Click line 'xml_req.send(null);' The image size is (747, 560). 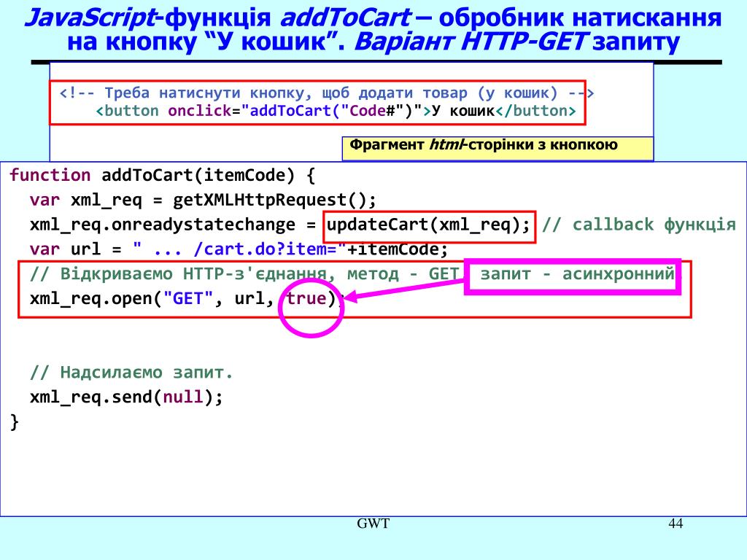126,397
